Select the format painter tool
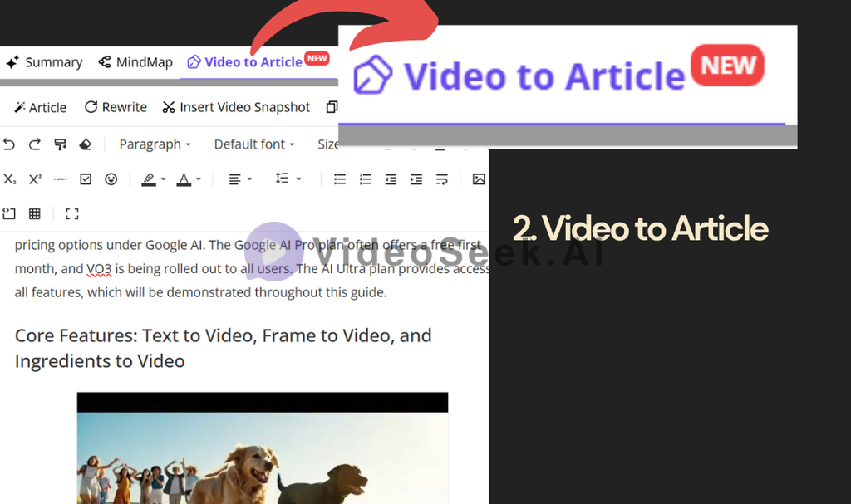 tap(60, 144)
